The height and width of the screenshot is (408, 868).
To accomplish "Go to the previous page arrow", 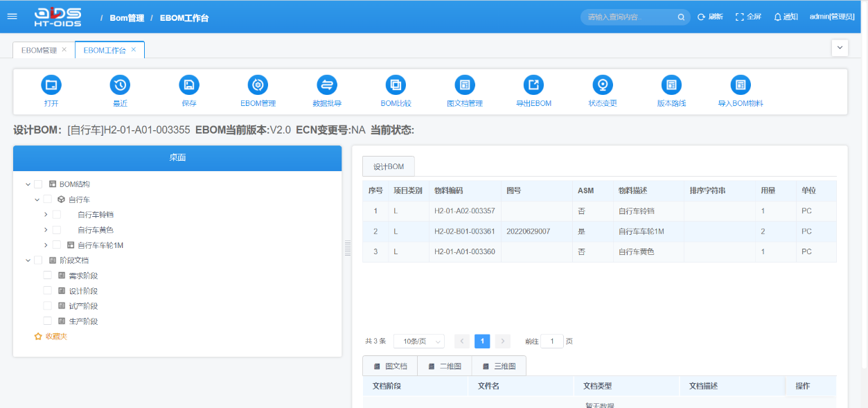I will coord(462,342).
